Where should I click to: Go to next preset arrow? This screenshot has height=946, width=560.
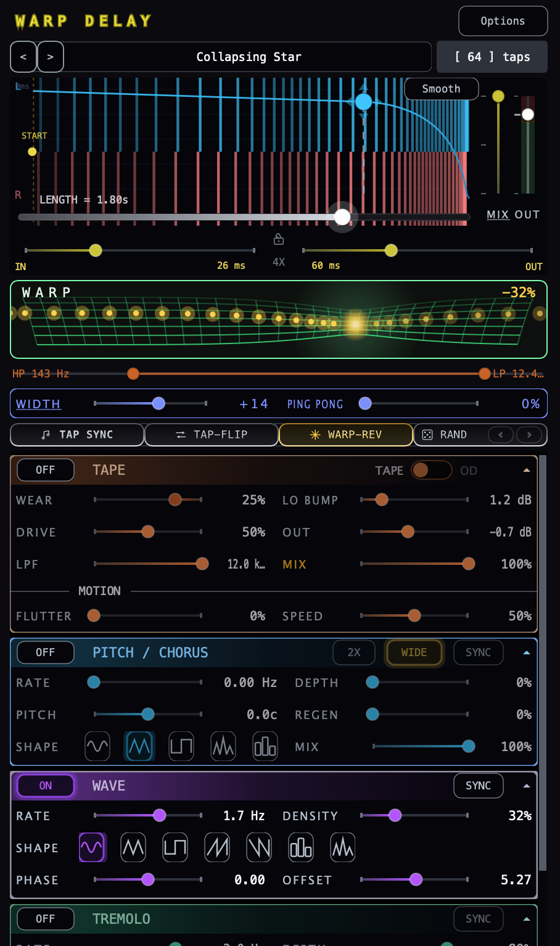pyautogui.click(x=51, y=57)
